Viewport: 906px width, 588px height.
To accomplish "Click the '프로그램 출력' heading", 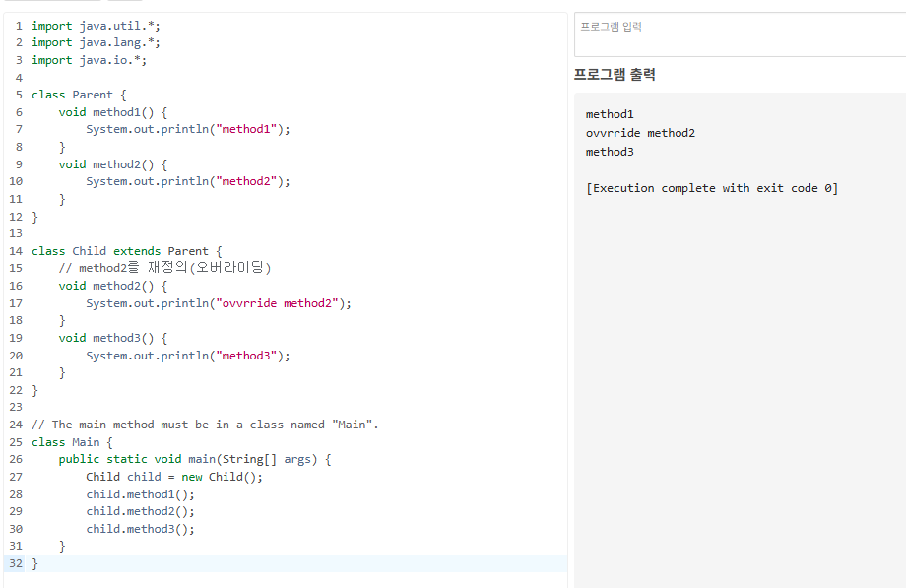I will [x=615, y=75].
